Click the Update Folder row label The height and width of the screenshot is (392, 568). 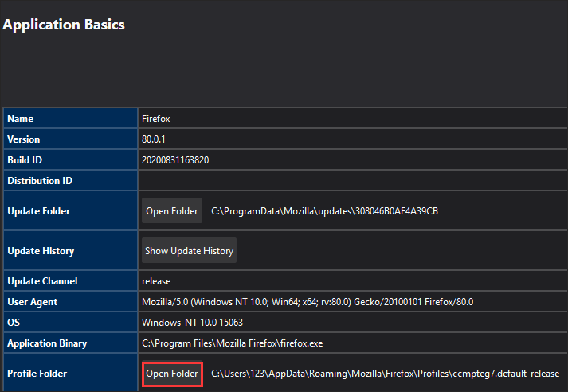(39, 211)
